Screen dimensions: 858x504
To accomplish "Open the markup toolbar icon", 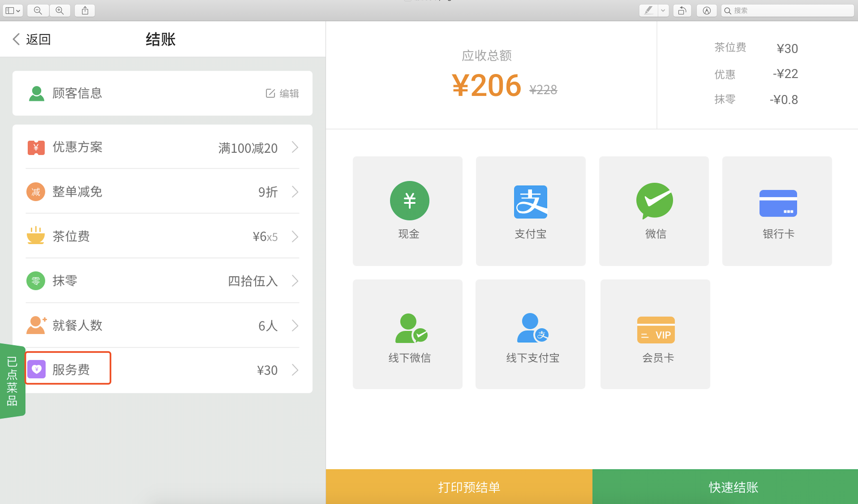I will 707,11.
